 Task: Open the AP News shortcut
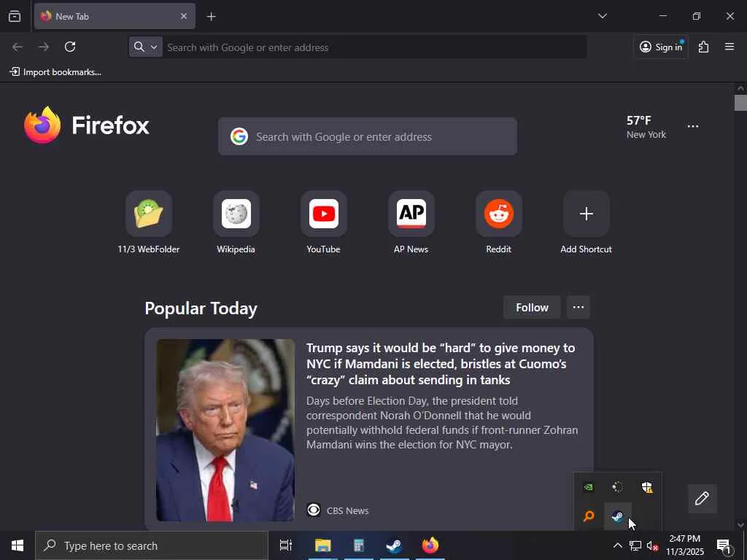coord(411,222)
